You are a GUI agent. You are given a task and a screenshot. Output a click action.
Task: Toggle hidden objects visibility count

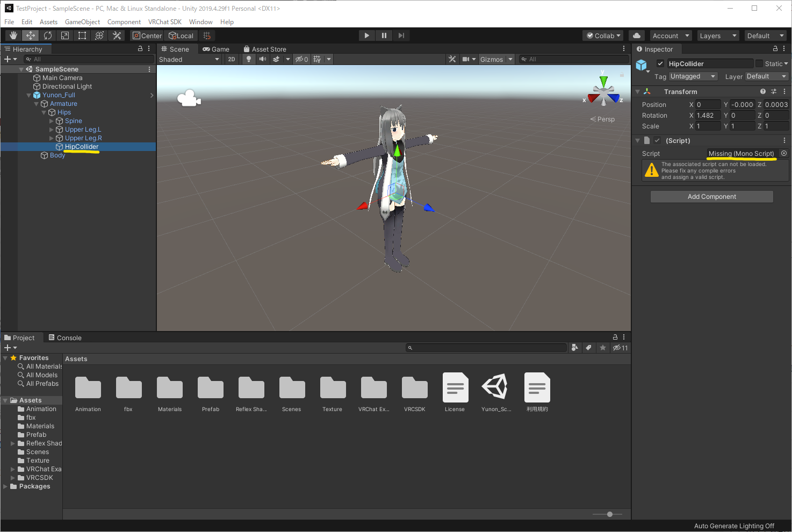point(302,59)
